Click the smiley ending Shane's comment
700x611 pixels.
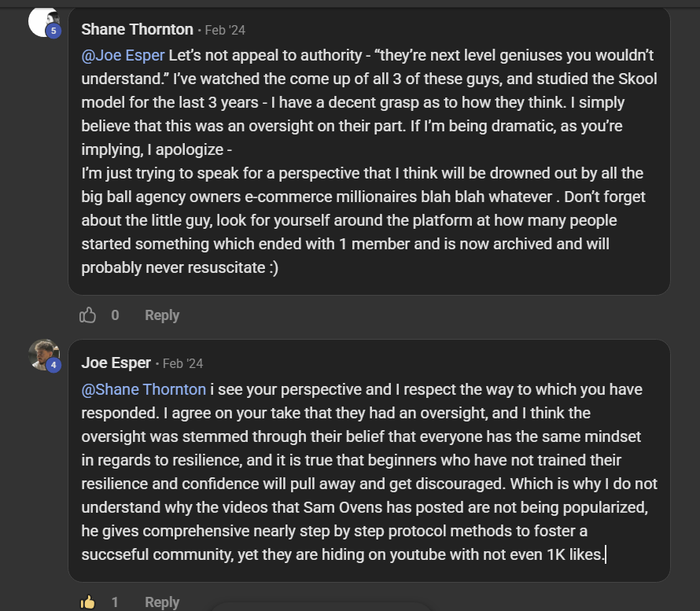[x=272, y=268]
